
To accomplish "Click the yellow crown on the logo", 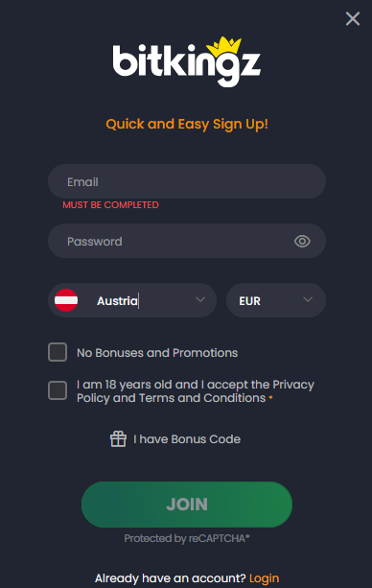I will pos(223,46).
